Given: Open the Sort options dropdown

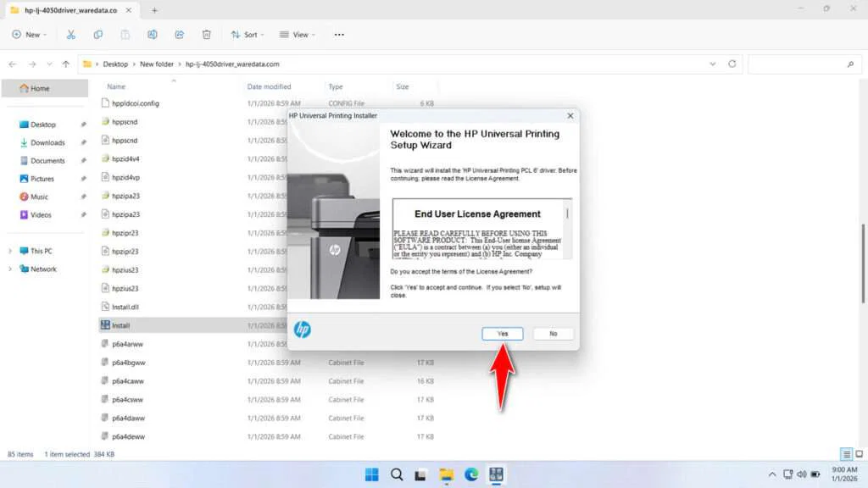Looking at the screenshot, I should point(248,34).
